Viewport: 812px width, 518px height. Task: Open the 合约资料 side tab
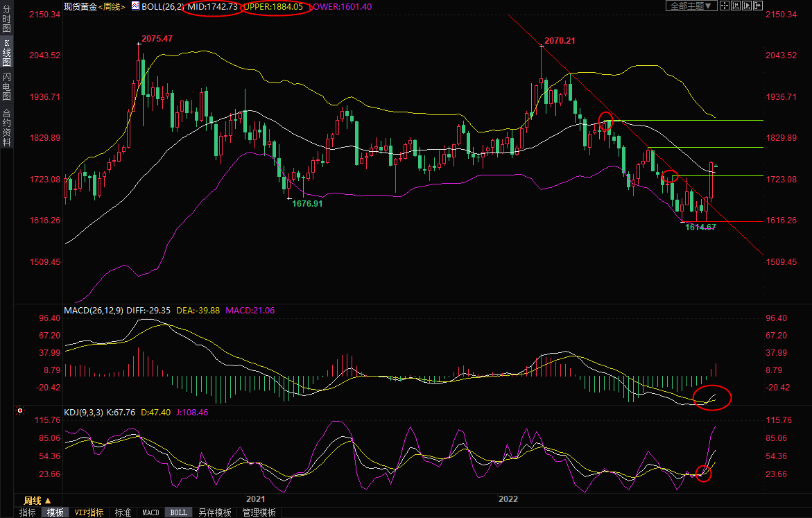pos(6,127)
